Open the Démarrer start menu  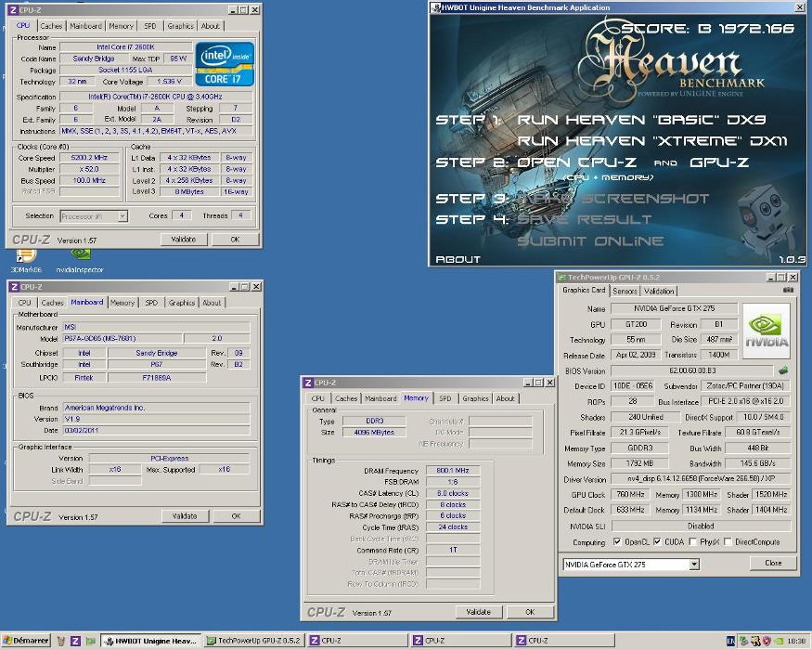25,641
